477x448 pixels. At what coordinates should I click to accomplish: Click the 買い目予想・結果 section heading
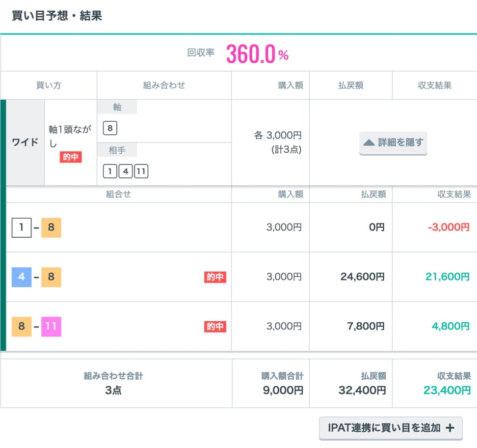point(57,16)
